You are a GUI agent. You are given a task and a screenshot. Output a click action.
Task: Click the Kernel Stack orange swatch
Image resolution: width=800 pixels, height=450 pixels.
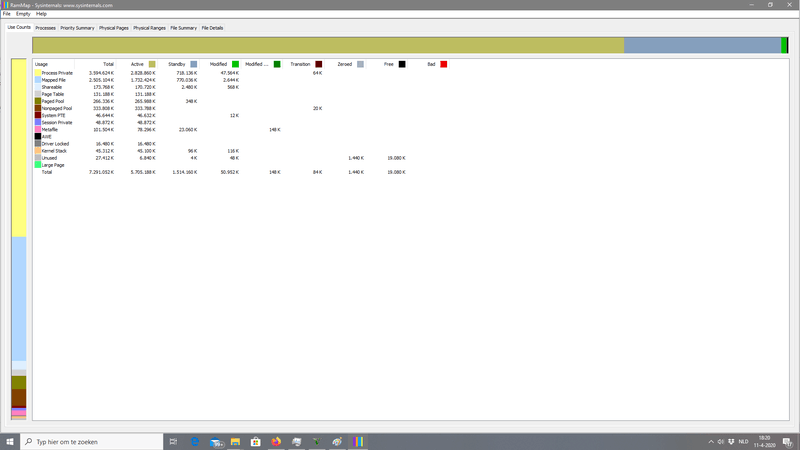[x=38, y=151]
